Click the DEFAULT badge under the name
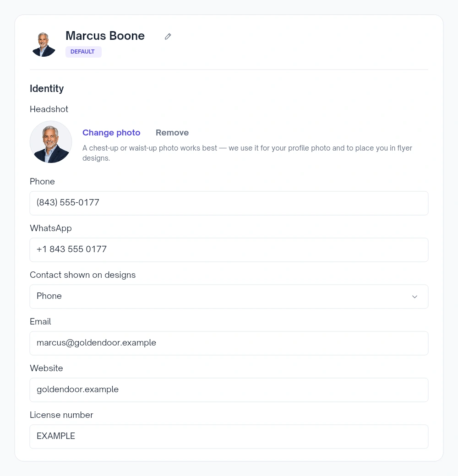The width and height of the screenshot is (458, 476). (x=83, y=52)
